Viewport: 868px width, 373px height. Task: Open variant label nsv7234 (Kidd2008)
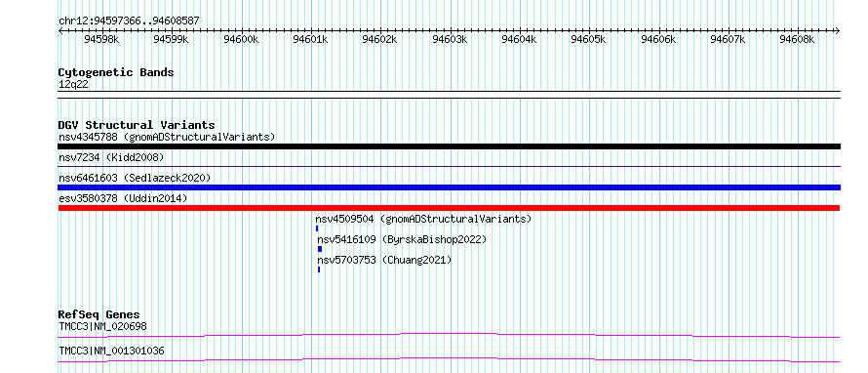coord(111,157)
